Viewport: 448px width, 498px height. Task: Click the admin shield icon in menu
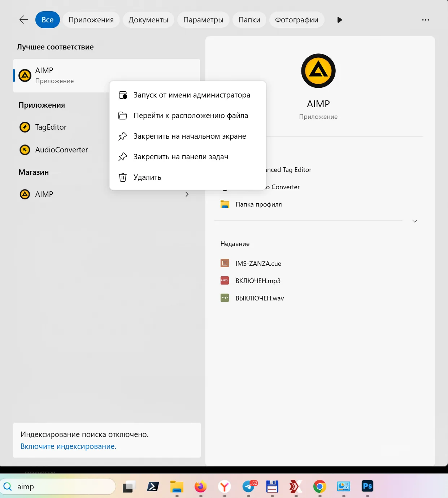(x=123, y=95)
